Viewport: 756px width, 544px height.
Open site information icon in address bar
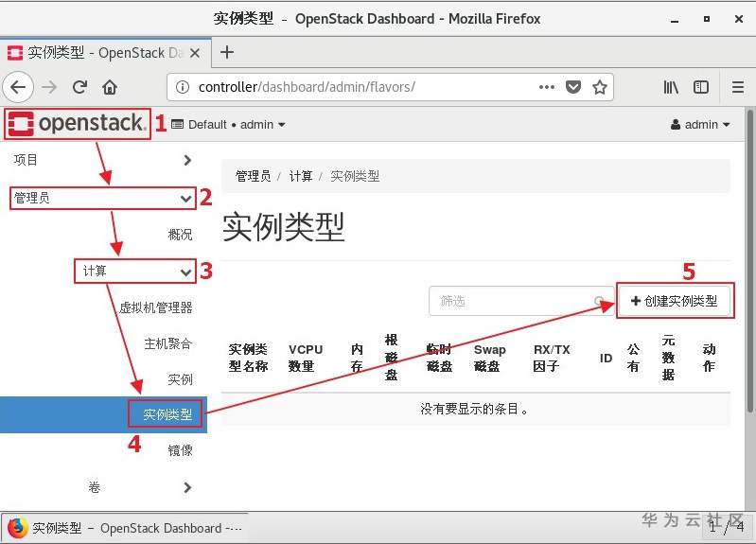coord(183,87)
